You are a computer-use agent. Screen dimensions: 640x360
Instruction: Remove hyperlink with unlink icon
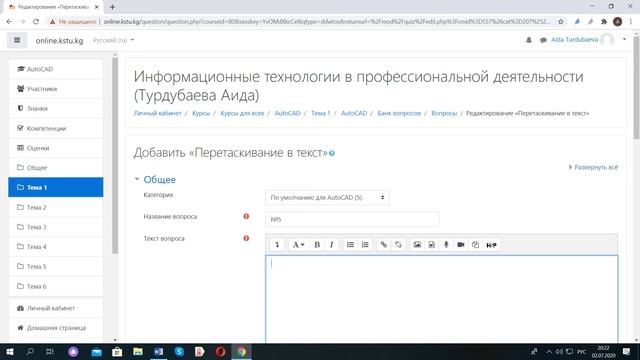point(398,244)
